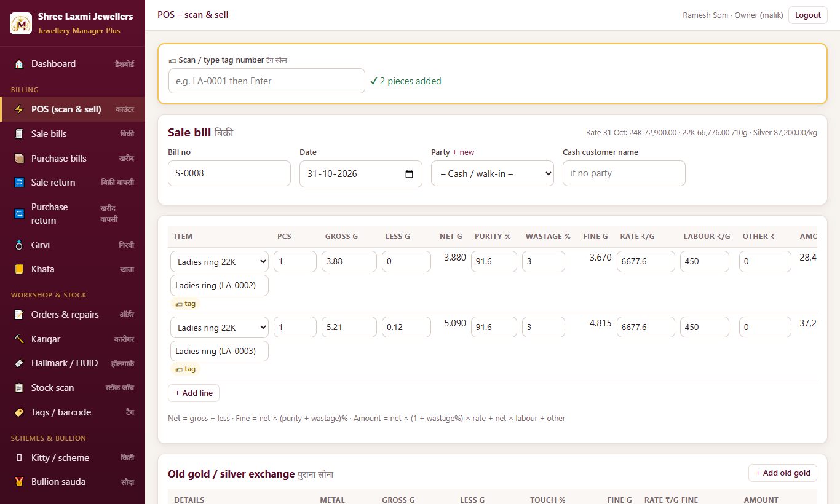840x504 pixels.
Task: Click the + Add line button
Action: (x=194, y=393)
